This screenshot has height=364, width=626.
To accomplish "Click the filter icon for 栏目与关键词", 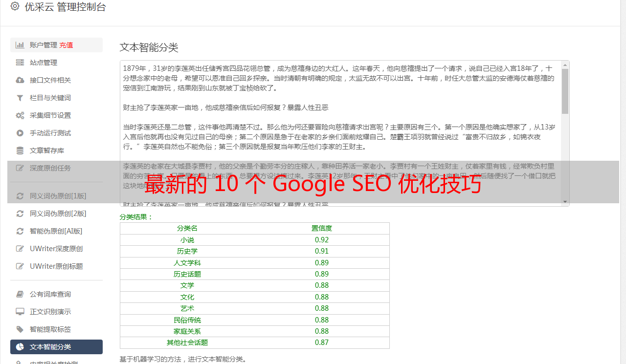I will (x=20, y=98).
